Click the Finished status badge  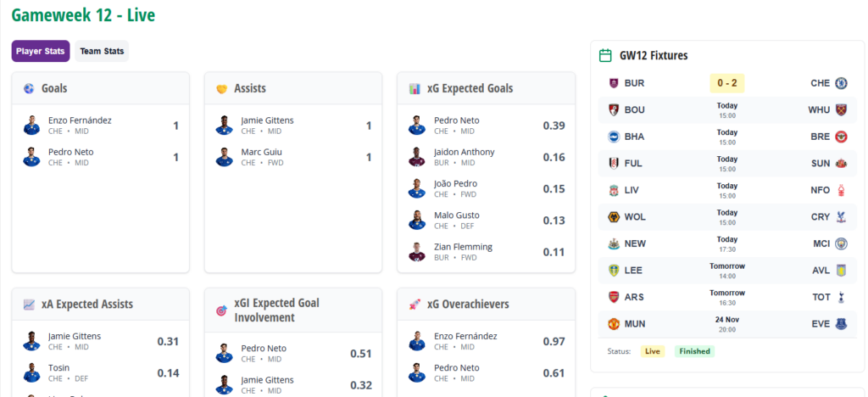click(694, 351)
